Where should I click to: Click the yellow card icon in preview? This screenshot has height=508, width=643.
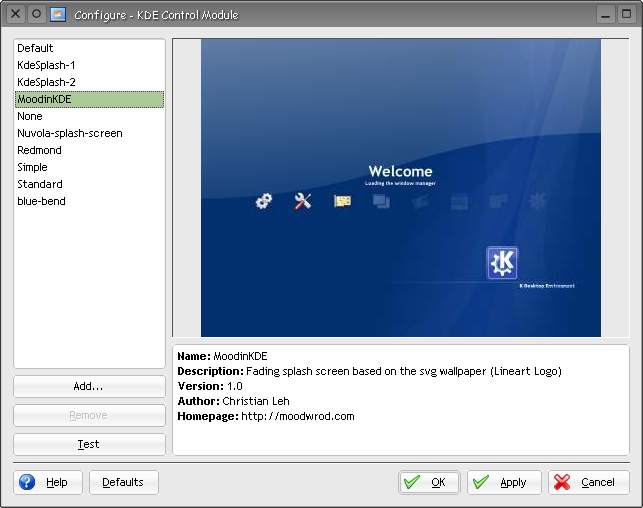(x=342, y=201)
